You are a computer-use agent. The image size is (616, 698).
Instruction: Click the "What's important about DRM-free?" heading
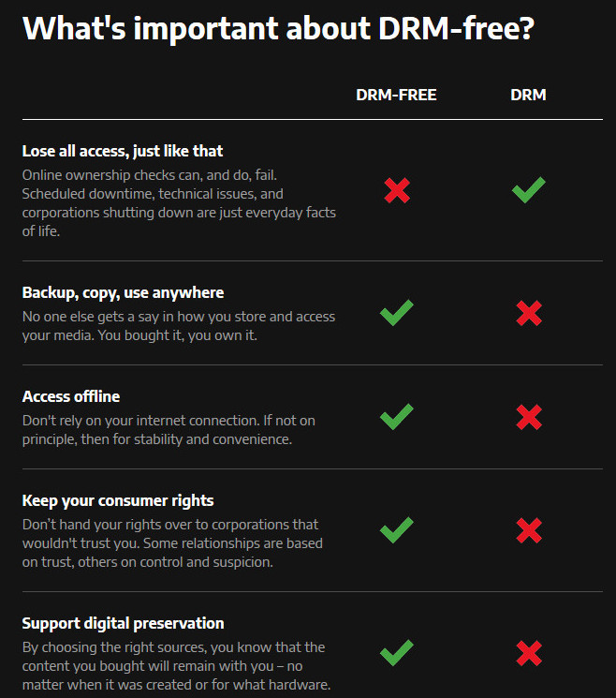278,28
